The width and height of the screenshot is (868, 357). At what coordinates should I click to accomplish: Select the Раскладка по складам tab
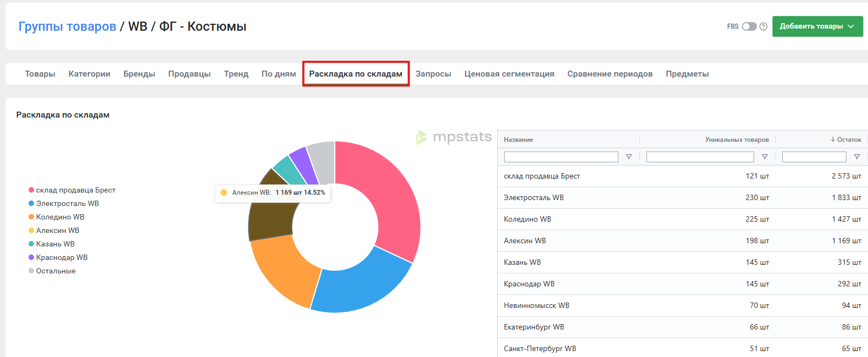pyautogui.click(x=356, y=74)
